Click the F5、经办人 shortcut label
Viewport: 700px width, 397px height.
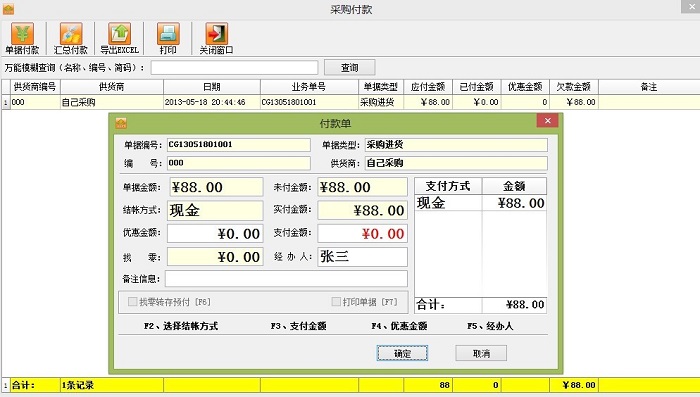click(490, 326)
